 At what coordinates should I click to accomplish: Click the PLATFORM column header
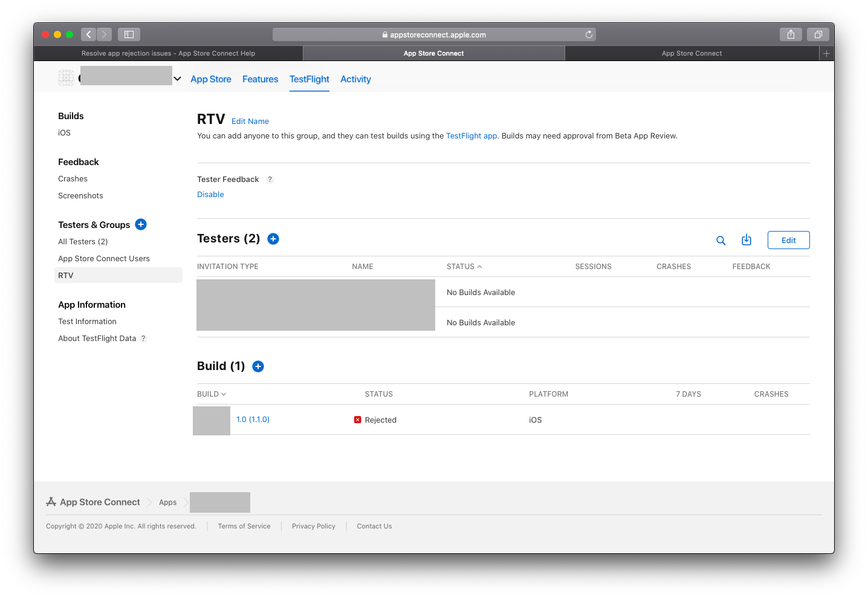548,394
